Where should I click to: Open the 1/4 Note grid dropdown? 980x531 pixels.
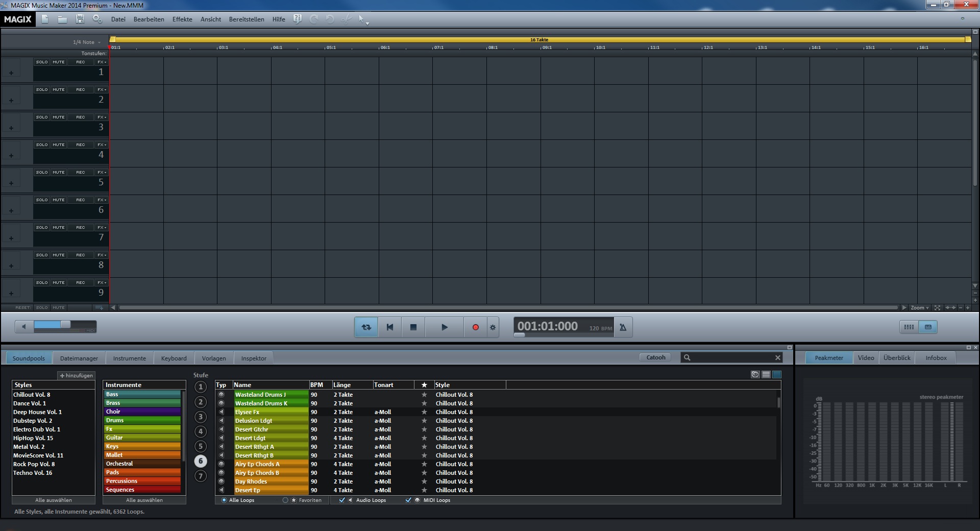click(x=87, y=42)
